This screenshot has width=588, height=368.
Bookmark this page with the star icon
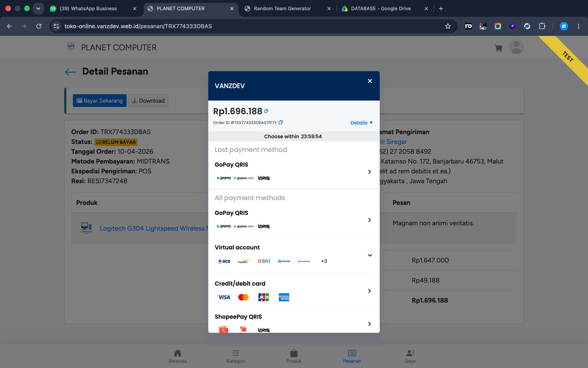click(x=448, y=26)
